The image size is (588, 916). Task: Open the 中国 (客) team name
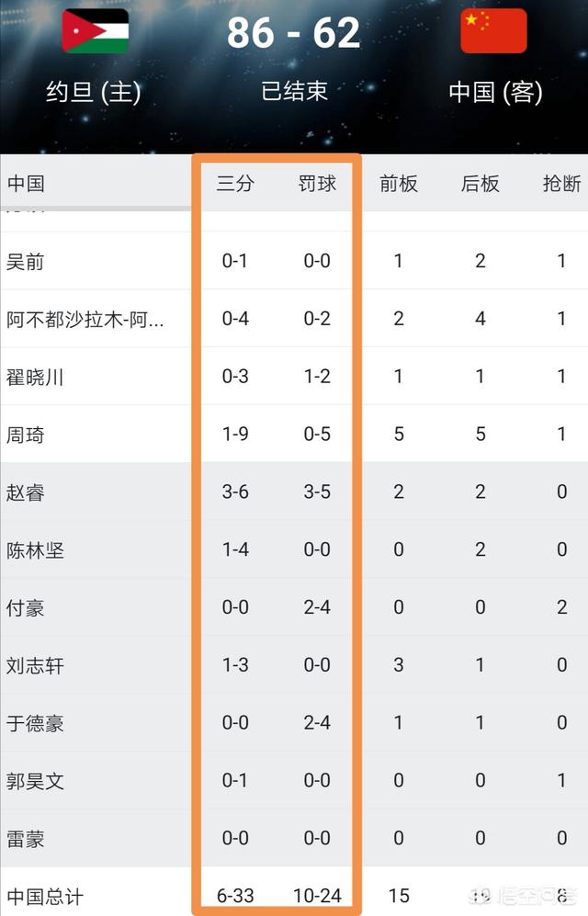point(495,92)
